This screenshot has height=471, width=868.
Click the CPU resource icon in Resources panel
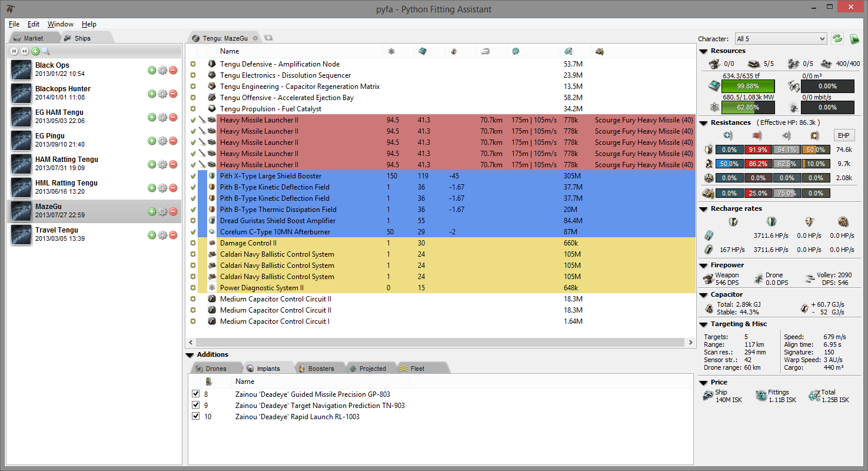point(714,86)
